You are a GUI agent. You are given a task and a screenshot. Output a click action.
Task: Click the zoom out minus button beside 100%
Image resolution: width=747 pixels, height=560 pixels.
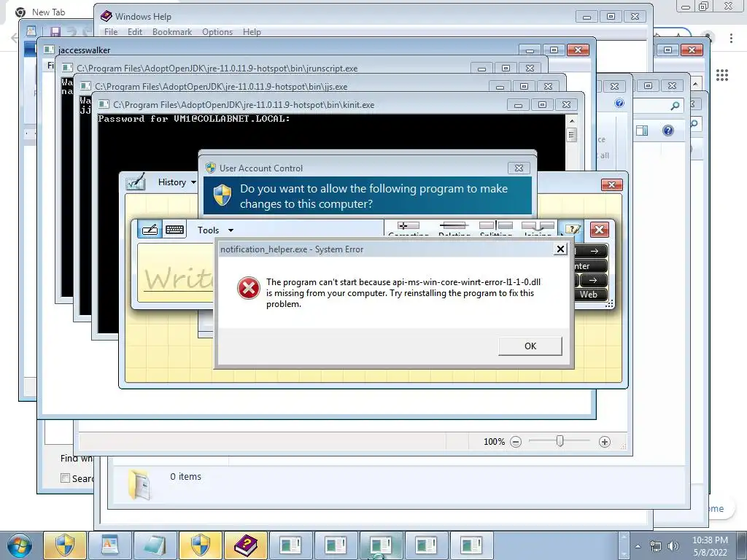[516, 442]
